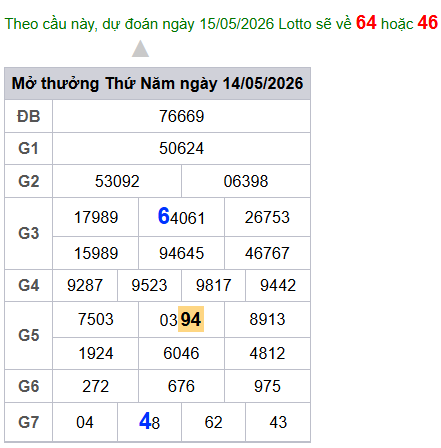Viewport: 441px width, 448px height.
Task: Click the highlighted 94 in 0394
Action: click(x=191, y=319)
